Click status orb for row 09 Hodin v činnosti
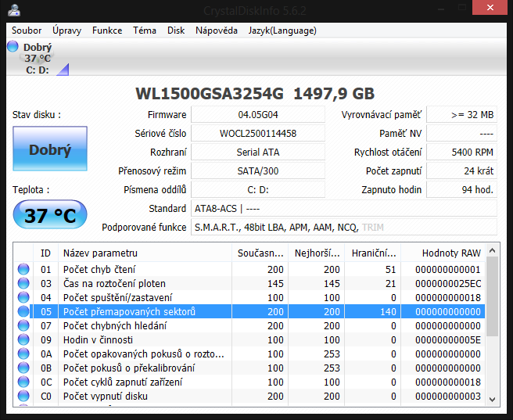The width and height of the screenshot is (513, 420). pos(23,340)
